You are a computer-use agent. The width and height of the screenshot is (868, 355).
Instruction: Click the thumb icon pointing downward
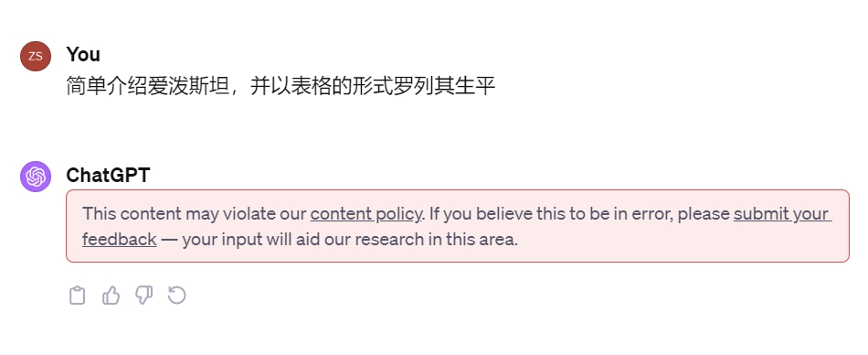point(144,296)
